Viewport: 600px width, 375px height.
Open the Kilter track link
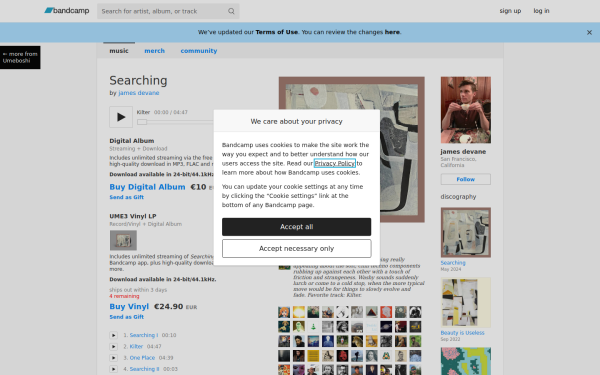point(136,347)
